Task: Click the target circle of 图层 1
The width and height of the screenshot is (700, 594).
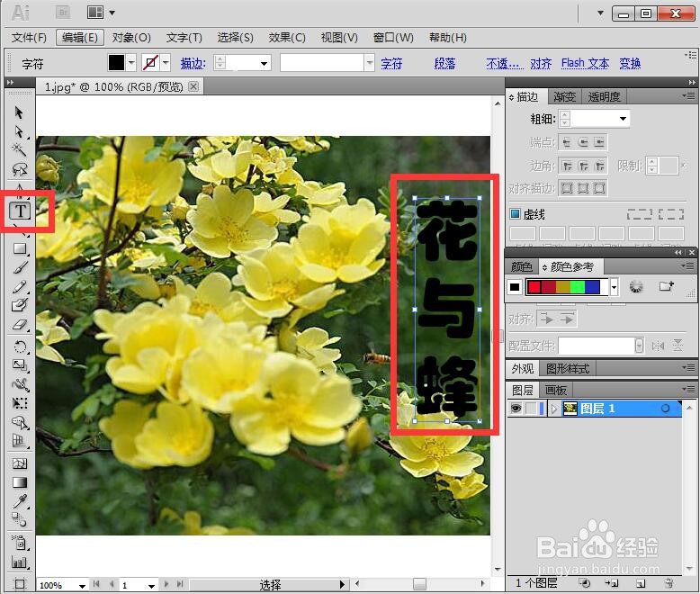Action: pos(665,409)
